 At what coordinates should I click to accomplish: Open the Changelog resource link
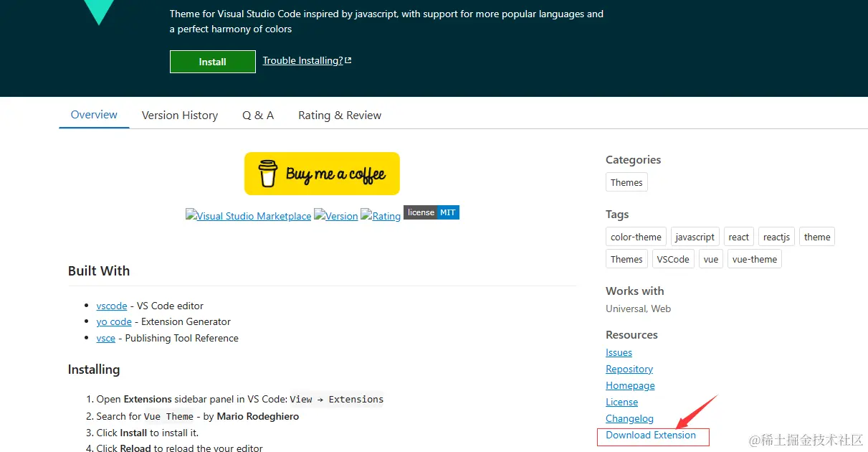629,418
